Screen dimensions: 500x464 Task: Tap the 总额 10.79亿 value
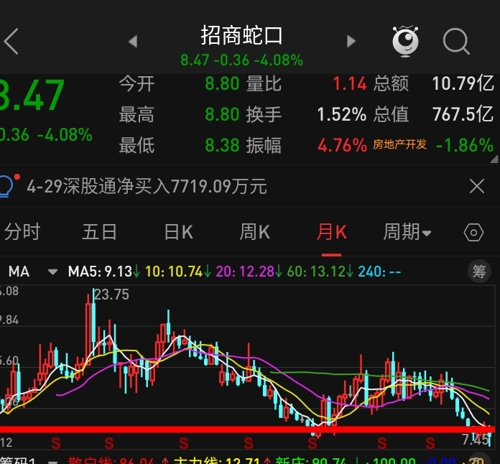click(463, 83)
